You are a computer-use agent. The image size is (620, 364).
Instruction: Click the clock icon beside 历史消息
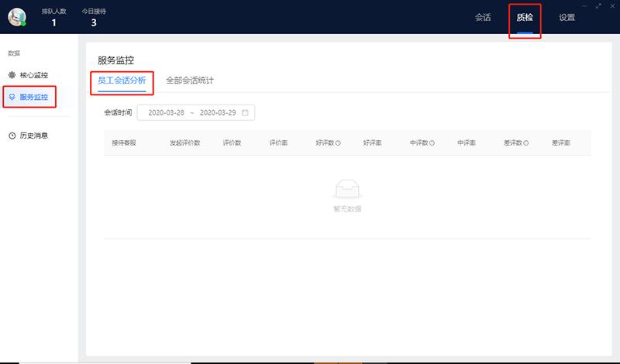click(12, 136)
